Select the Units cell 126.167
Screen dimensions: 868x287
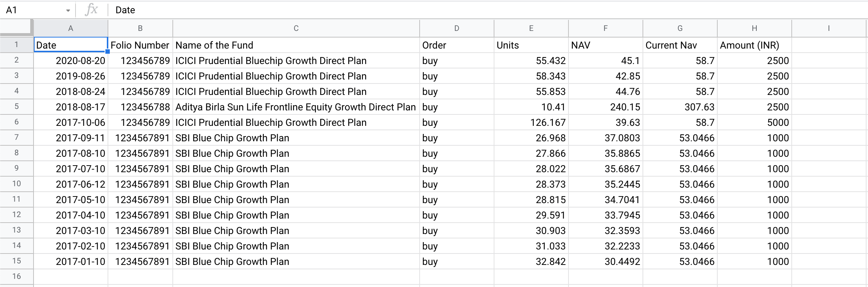pos(531,123)
